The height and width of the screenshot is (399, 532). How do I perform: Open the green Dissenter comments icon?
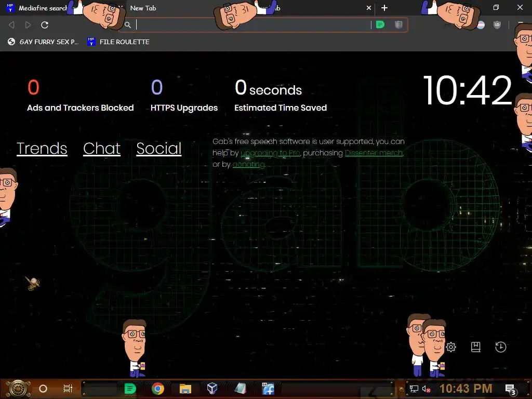(x=380, y=25)
